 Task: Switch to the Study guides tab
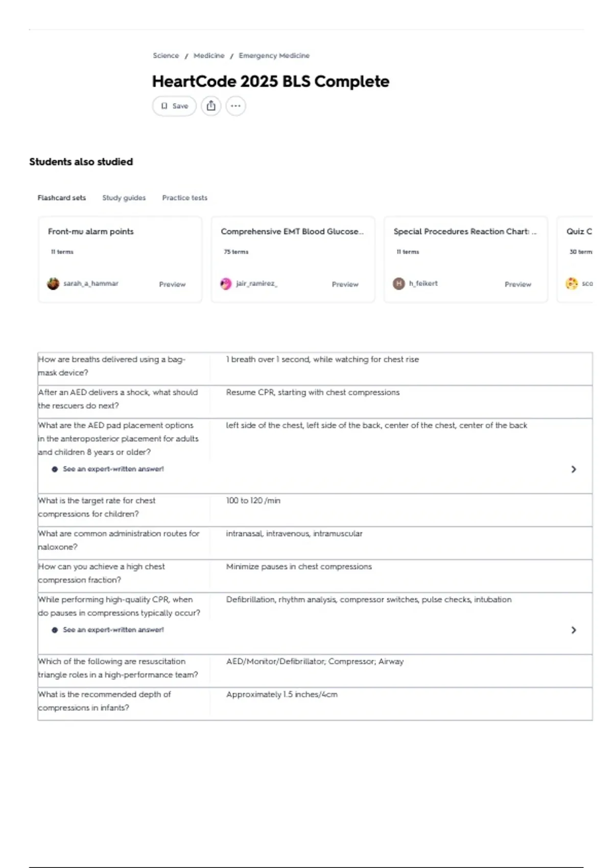(x=124, y=198)
